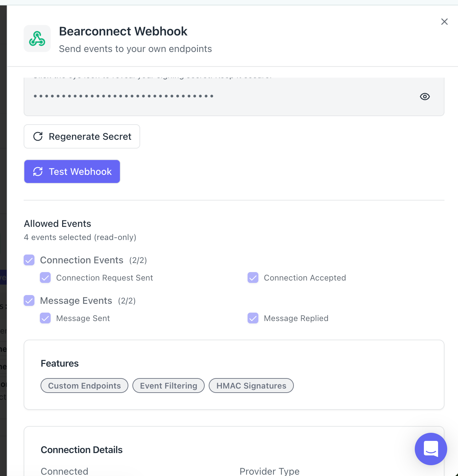Click the Bearconnect Webhook logo icon
This screenshot has width=458, height=476.
tap(37, 39)
